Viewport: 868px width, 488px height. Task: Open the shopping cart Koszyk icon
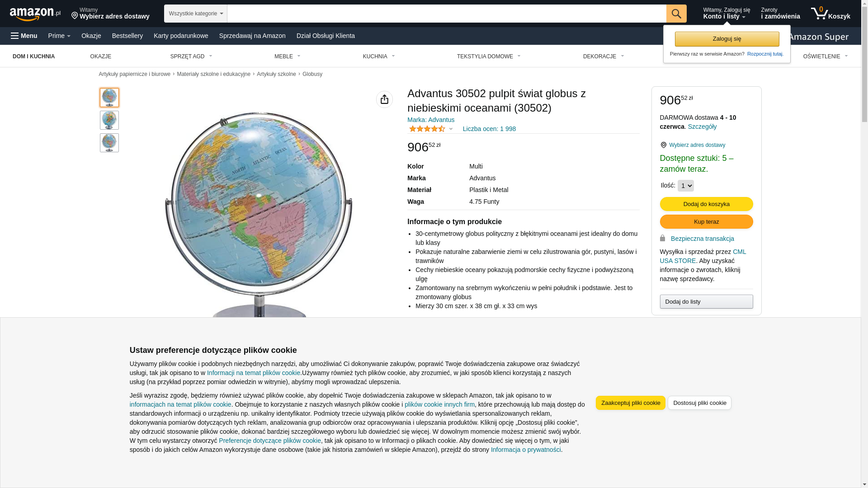830,14
